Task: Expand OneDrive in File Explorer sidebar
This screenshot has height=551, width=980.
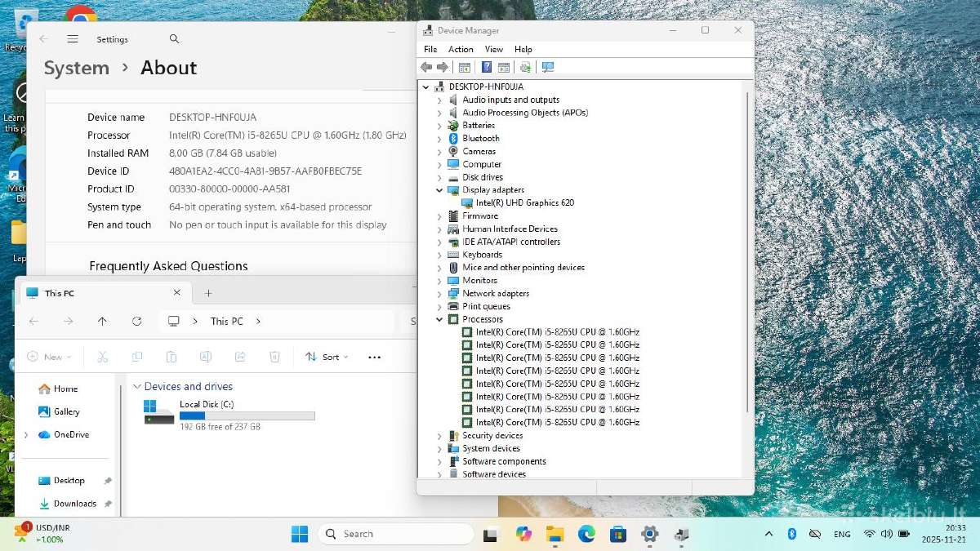Action: [26, 435]
